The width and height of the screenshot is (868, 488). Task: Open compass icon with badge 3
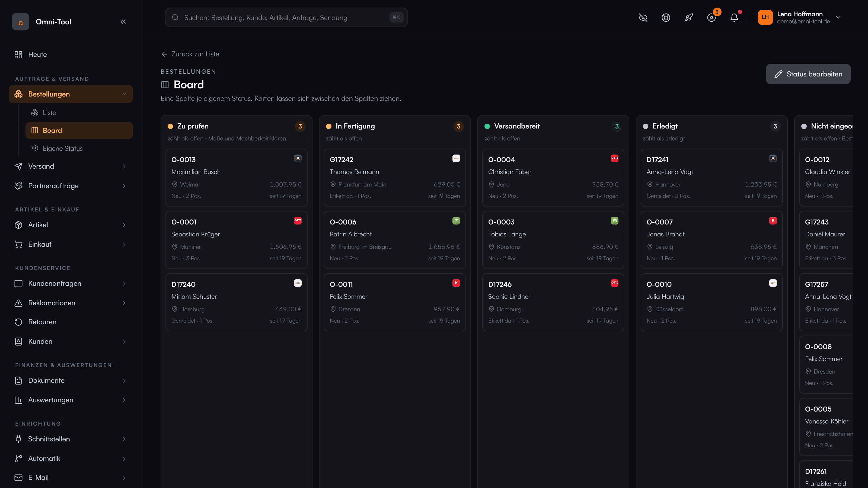click(711, 18)
